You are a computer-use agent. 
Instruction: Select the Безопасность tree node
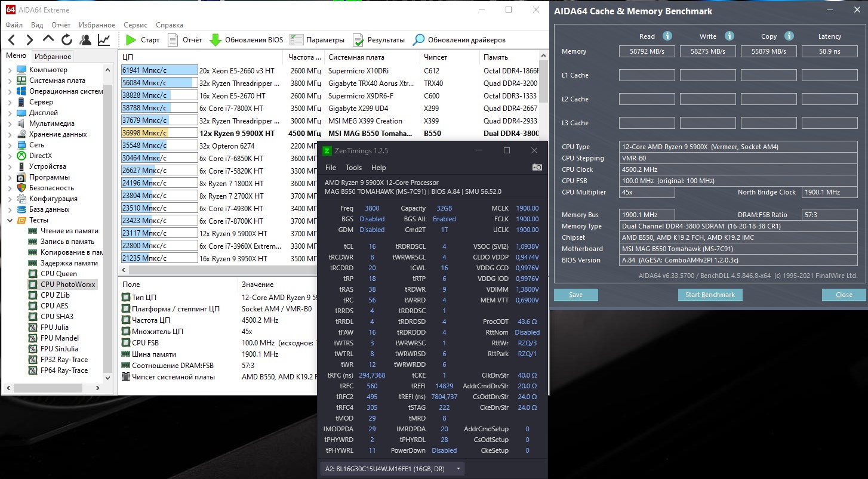pos(51,188)
